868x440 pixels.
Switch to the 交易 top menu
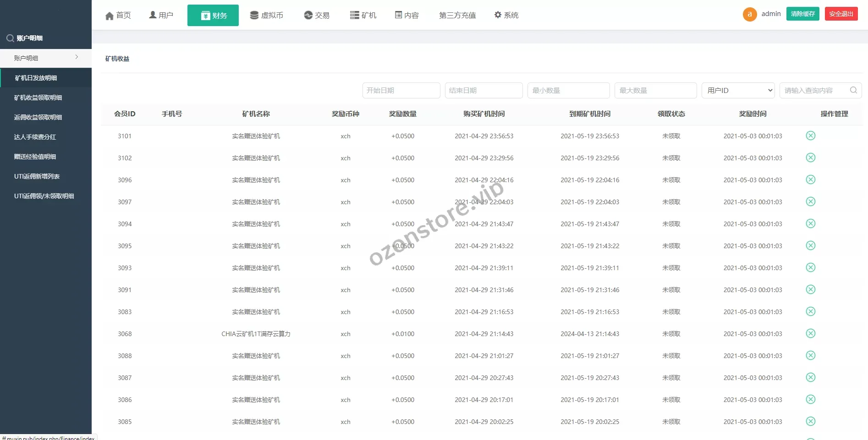317,16
